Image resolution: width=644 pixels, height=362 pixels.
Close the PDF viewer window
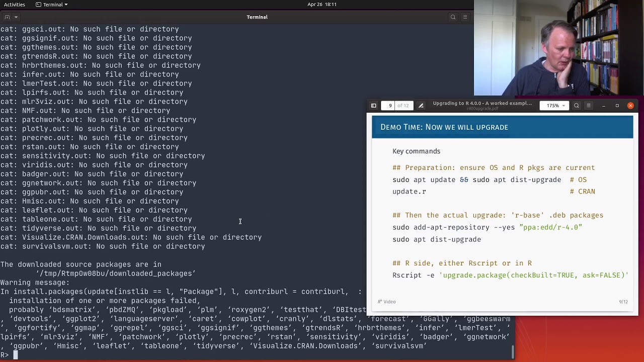(x=630, y=106)
